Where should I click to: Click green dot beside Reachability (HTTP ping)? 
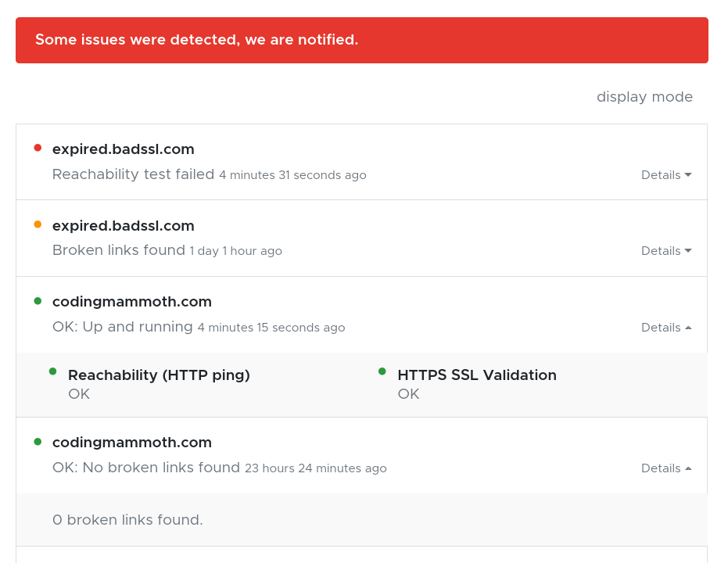pos(53,371)
